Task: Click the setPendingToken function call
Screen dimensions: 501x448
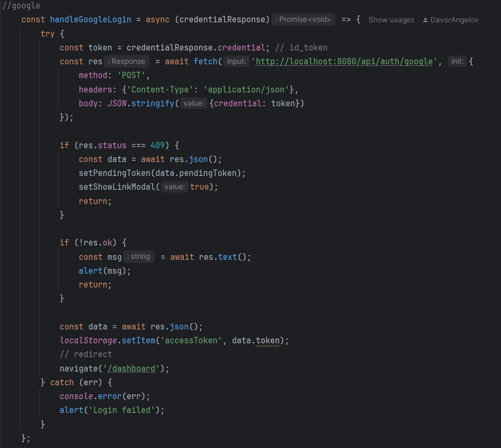Action: pos(115,173)
